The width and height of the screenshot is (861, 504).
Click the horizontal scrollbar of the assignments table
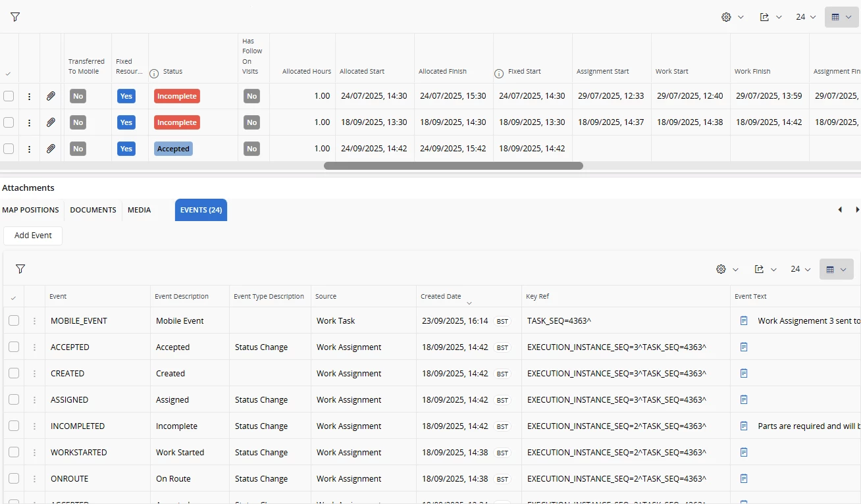(x=453, y=166)
